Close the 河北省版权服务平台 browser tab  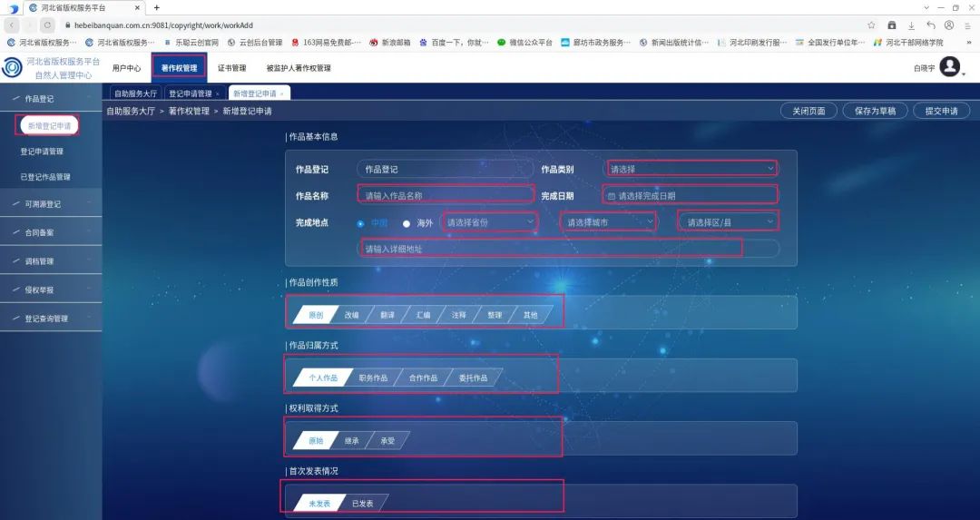(138, 7)
